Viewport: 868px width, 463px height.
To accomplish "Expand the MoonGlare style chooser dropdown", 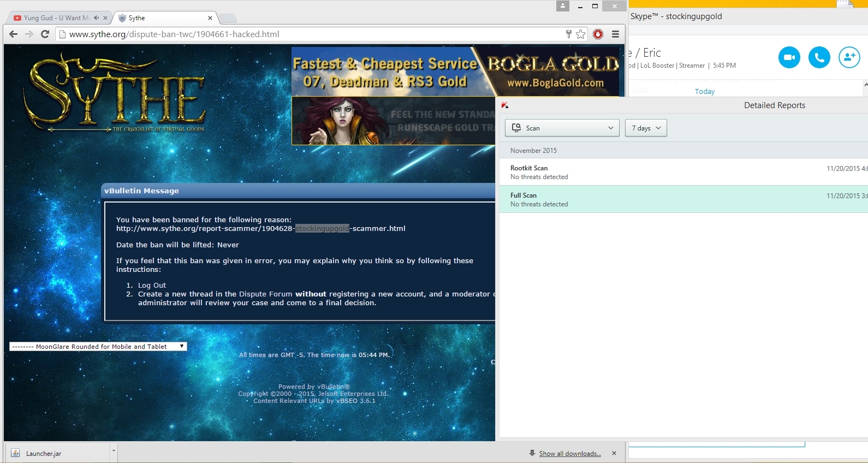I will (98, 347).
